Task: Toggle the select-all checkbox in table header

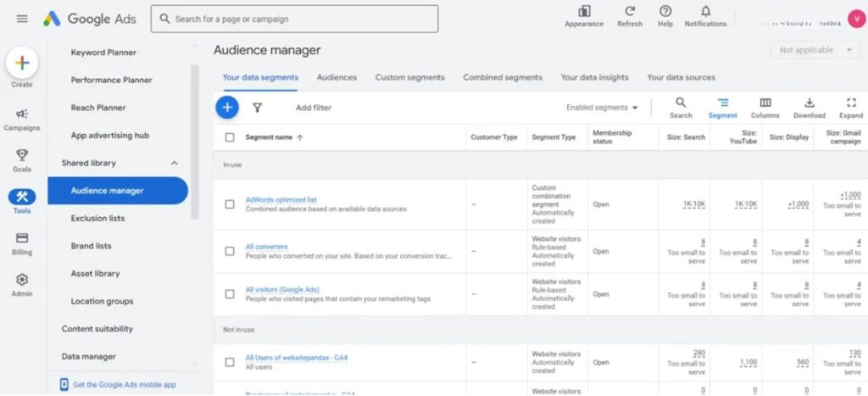Action: 230,137
